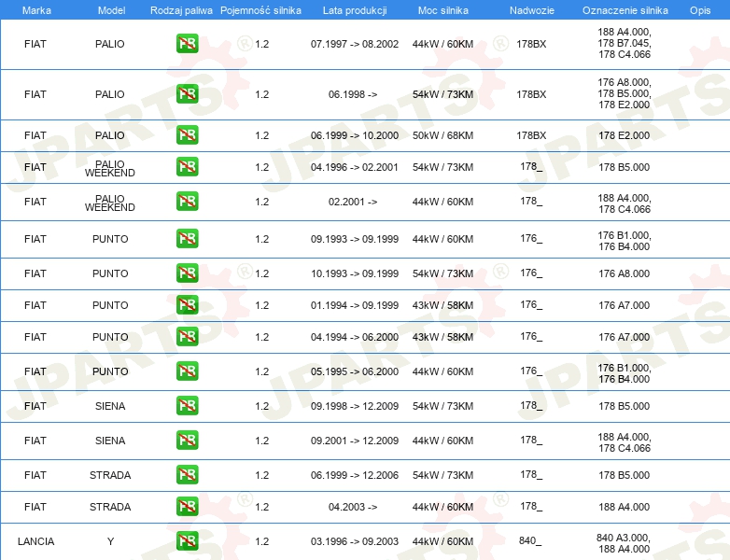Click fuel icon in PUNTO 09.1993 row
The width and height of the screenshot is (730, 560).
(x=187, y=238)
